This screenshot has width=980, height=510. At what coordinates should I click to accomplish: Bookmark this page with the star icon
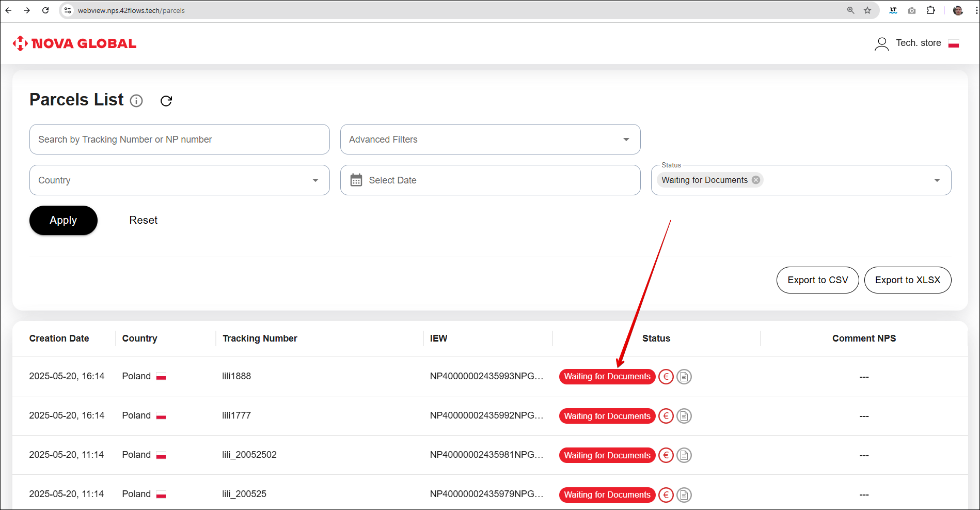(867, 10)
